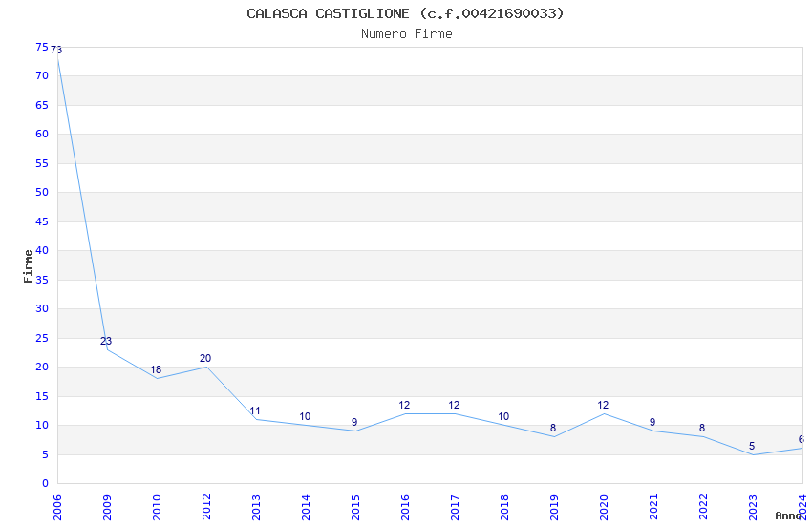Click the Anno x-axis title
Screen dimensions: 812x525
tap(788, 515)
